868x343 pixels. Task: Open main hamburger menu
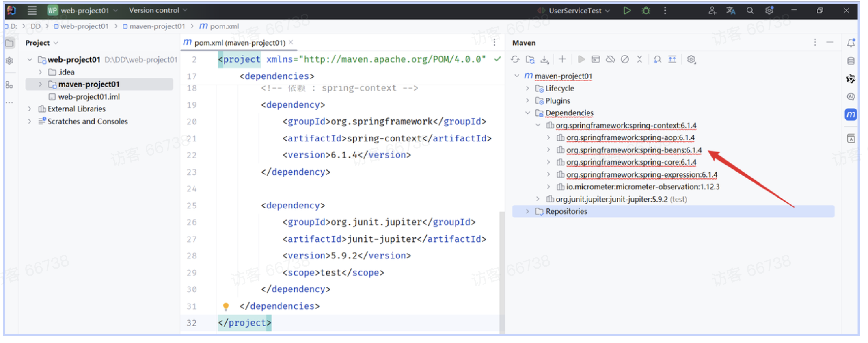point(32,10)
